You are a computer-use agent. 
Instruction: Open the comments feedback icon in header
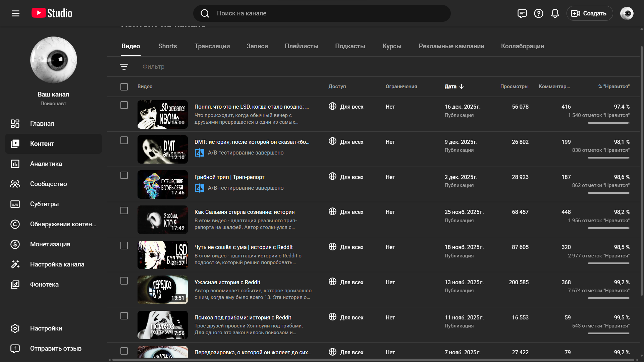coord(522,13)
